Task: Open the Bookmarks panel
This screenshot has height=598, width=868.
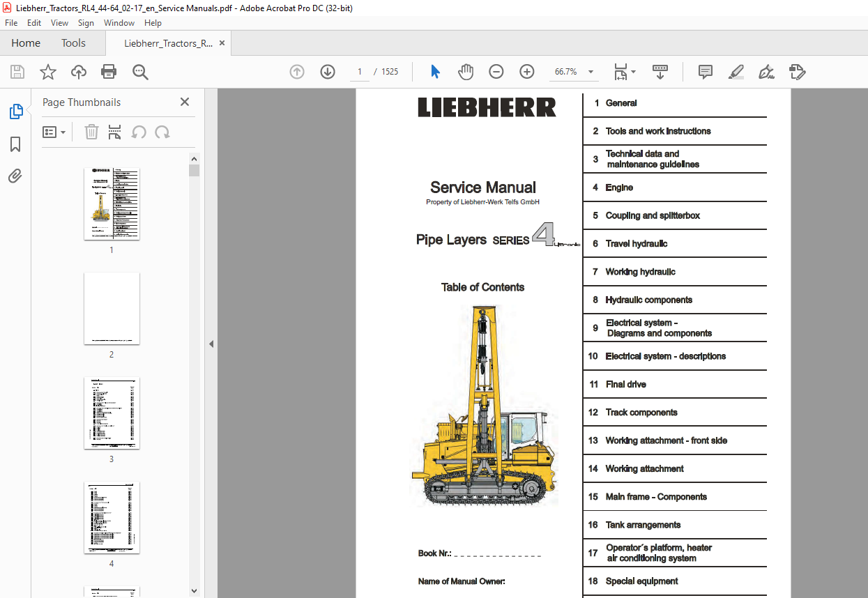Action: click(x=15, y=144)
